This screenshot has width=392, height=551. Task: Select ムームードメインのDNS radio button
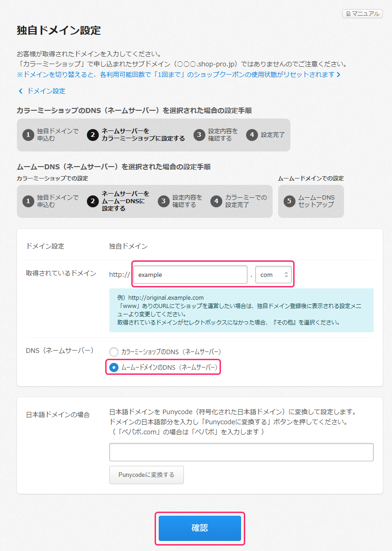click(x=114, y=367)
